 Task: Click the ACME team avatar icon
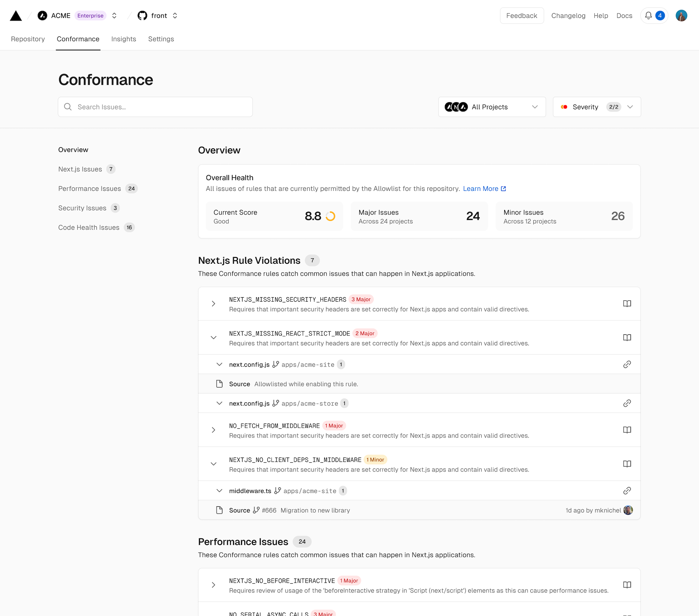click(x=43, y=16)
